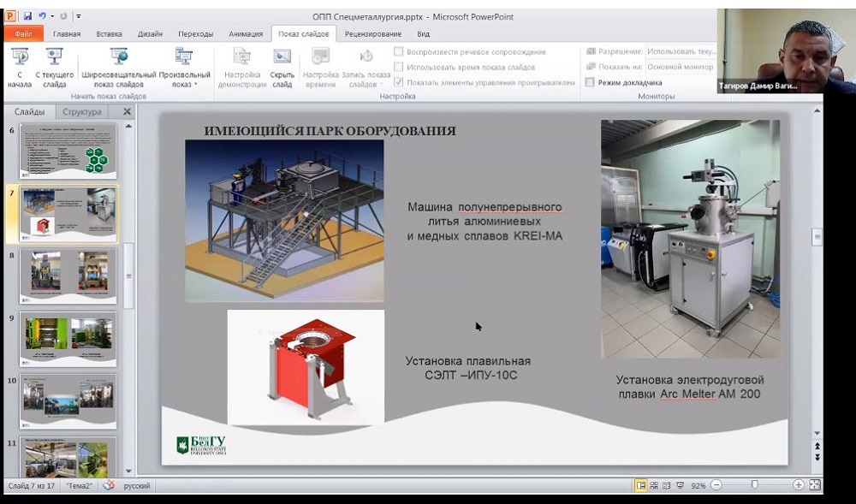Click the Save icon in quick access toolbar
The height and width of the screenshot is (504, 856).
click(x=27, y=15)
